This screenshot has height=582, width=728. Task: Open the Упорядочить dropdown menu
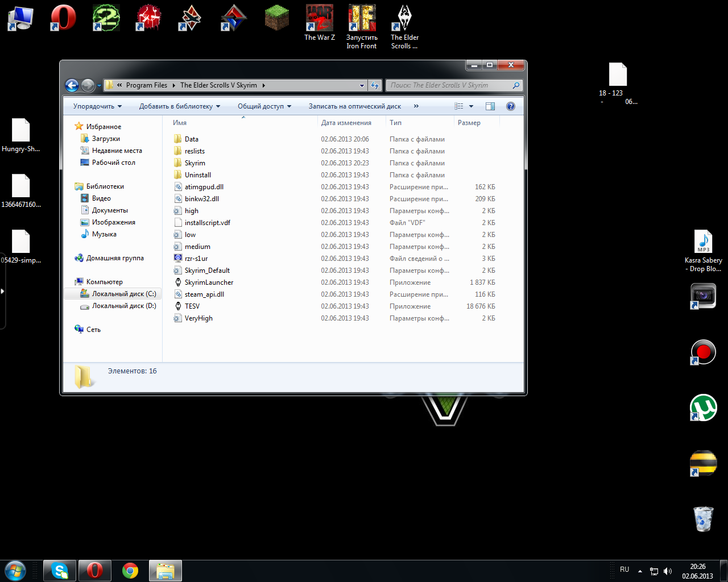coord(97,106)
